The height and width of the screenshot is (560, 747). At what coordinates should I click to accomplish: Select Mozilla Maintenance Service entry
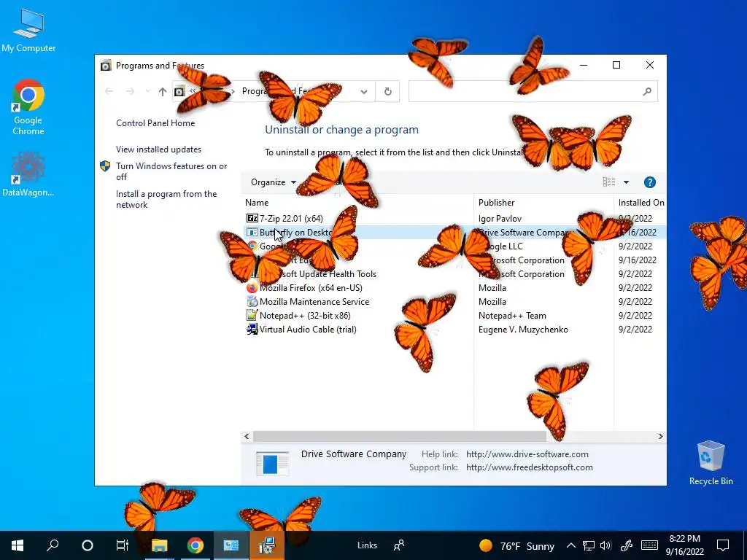click(x=314, y=301)
